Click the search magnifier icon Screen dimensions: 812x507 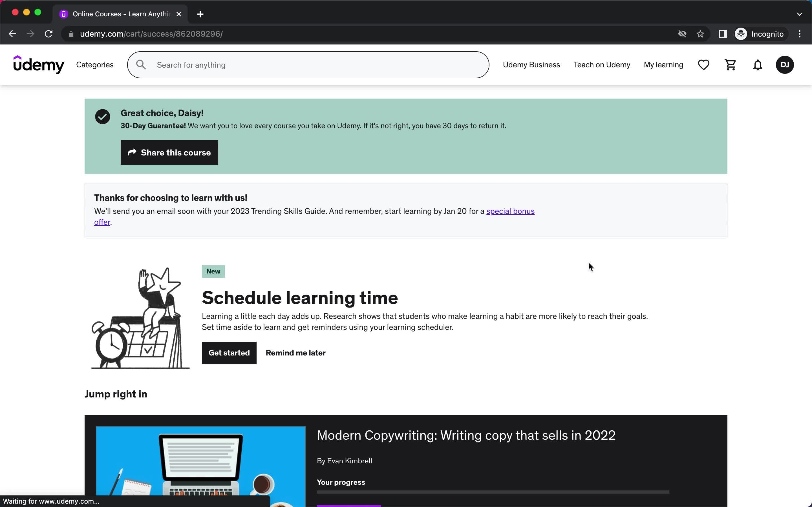click(x=141, y=64)
